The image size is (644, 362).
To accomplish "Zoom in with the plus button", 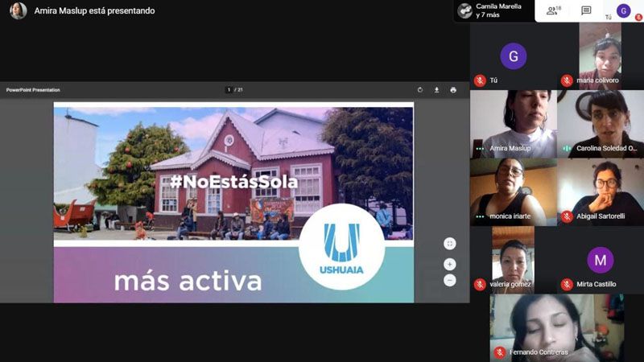I will 450,264.
